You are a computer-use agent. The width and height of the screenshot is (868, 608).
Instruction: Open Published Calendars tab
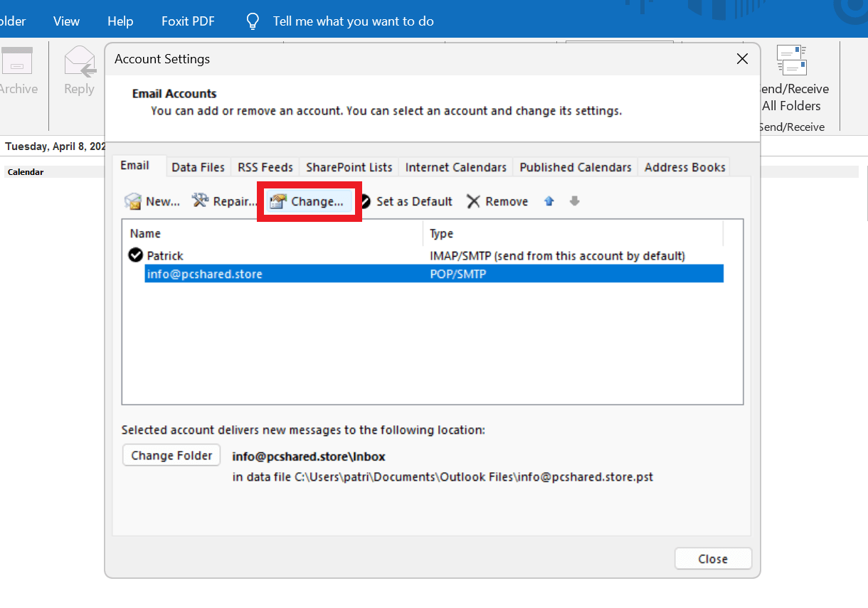576,167
